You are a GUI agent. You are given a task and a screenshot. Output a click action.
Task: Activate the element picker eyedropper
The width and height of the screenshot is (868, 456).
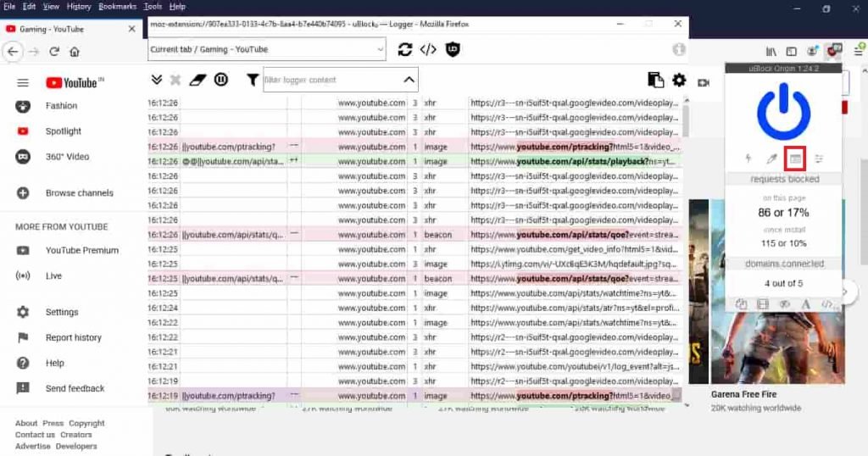click(x=771, y=158)
